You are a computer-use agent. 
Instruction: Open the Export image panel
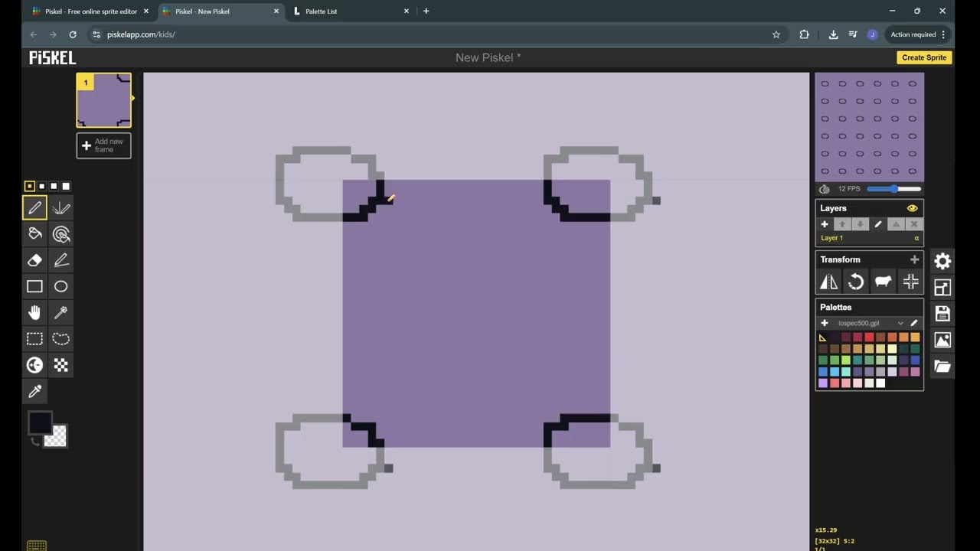point(942,340)
